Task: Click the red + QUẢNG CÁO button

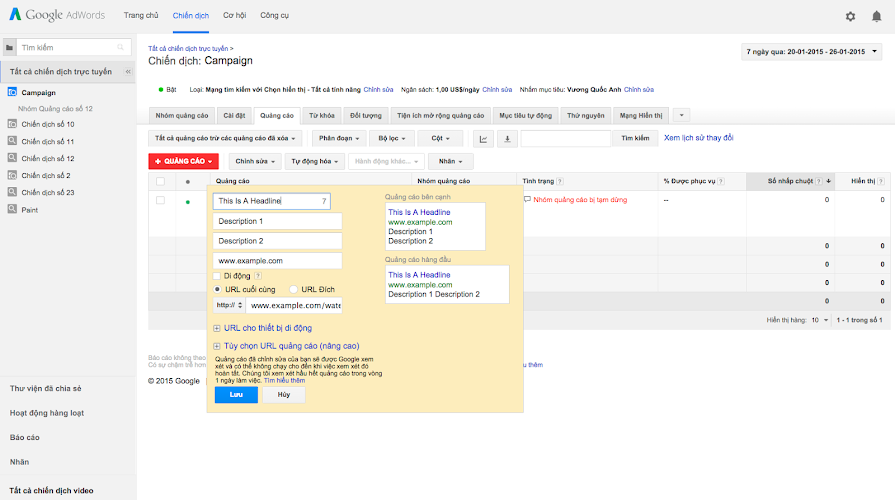Action: click(x=183, y=162)
